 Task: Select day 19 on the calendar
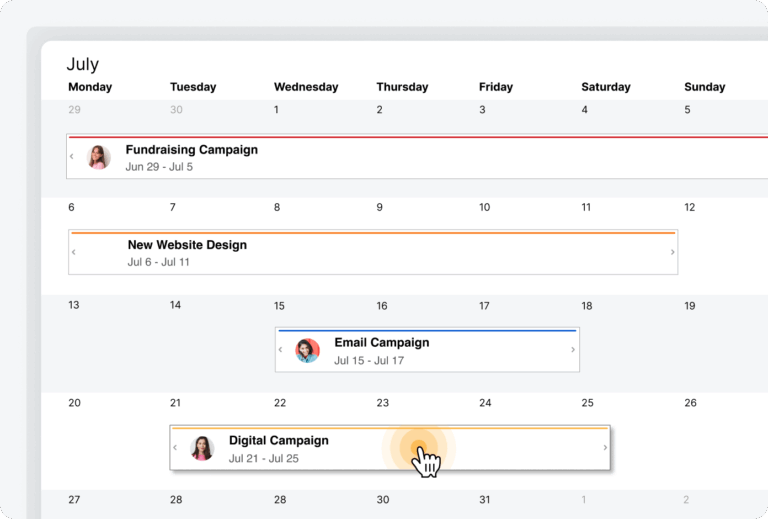pyautogui.click(x=690, y=306)
